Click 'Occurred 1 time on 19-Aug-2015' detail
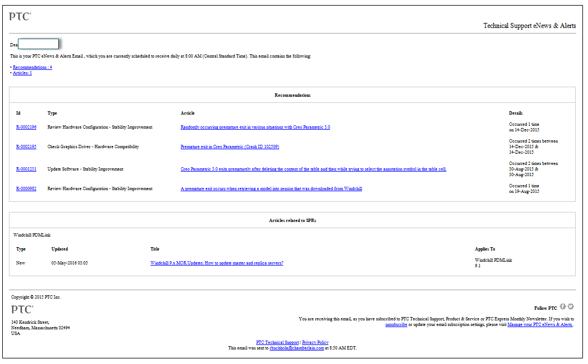Screen dimensions: 588x364 (x=524, y=188)
